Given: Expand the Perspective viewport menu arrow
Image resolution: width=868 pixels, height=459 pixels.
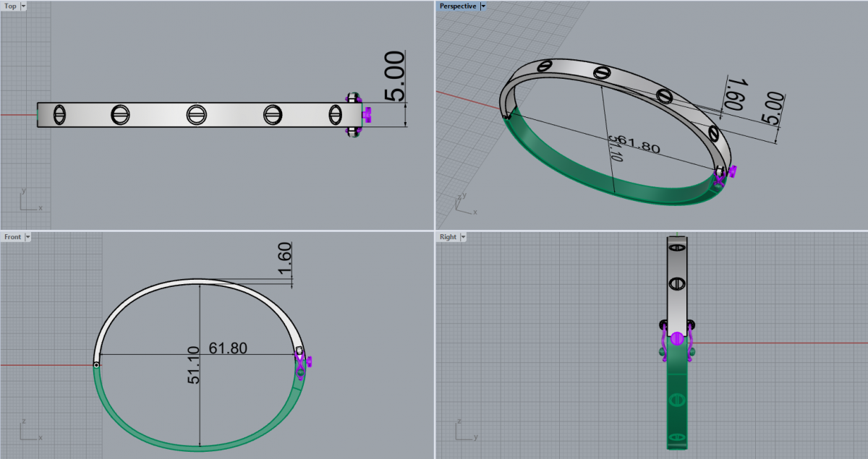Looking at the screenshot, I should click(483, 6).
